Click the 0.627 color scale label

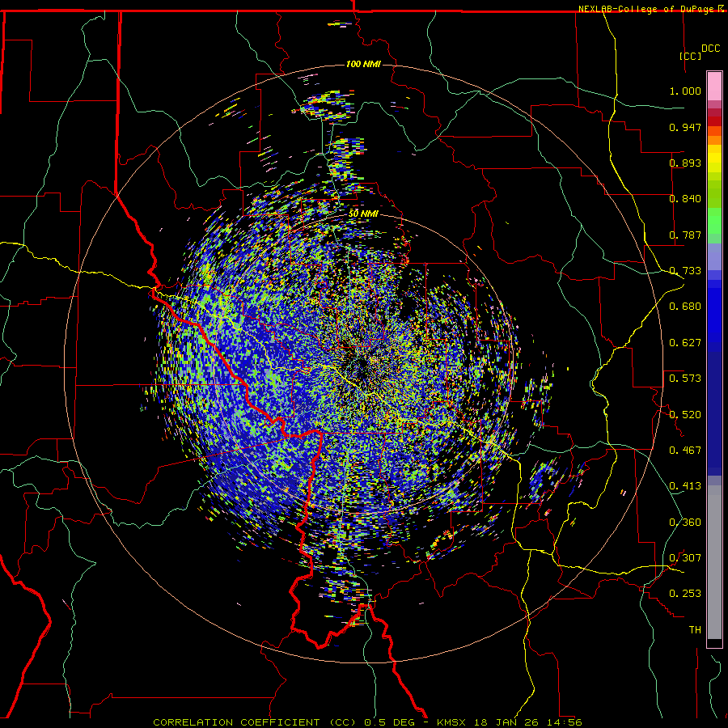[685, 343]
